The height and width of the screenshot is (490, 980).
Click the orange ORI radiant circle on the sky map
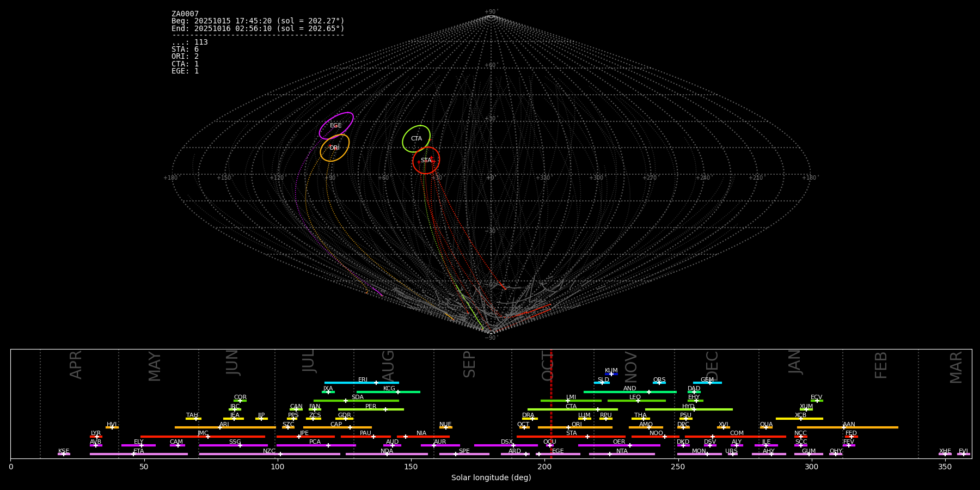[334, 148]
